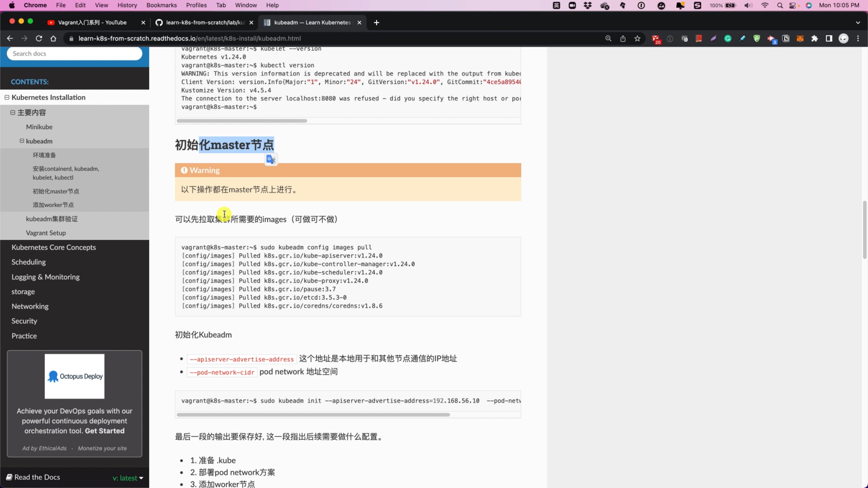The height and width of the screenshot is (488, 868).
Task: Click the share icon in address bar
Action: [x=623, y=38]
